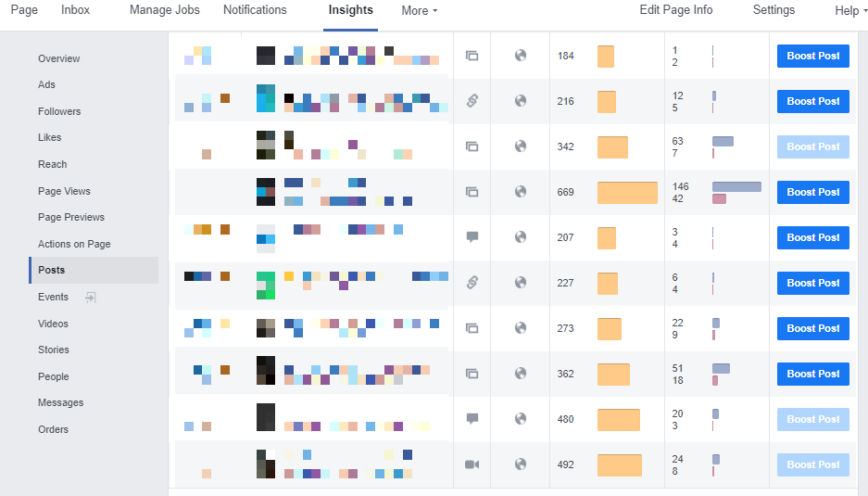The width and height of the screenshot is (868, 496).
Task: Open the Help dropdown menu
Action: (850, 11)
